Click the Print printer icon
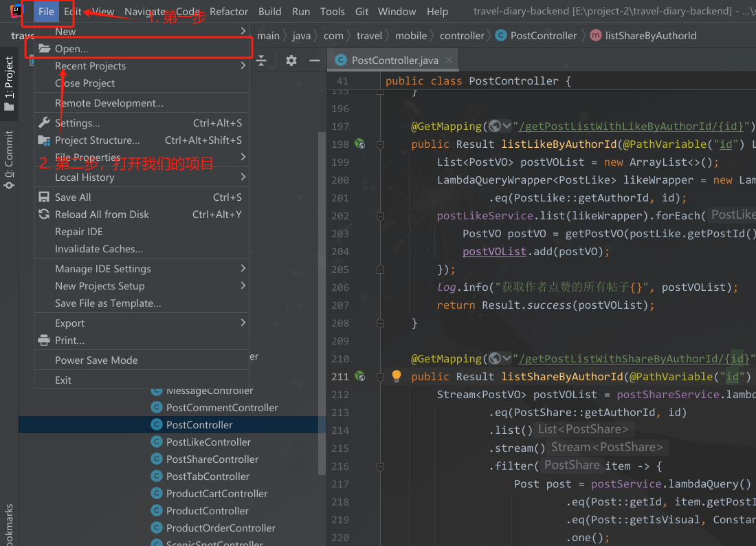The width and height of the screenshot is (756, 546). tap(44, 340)
